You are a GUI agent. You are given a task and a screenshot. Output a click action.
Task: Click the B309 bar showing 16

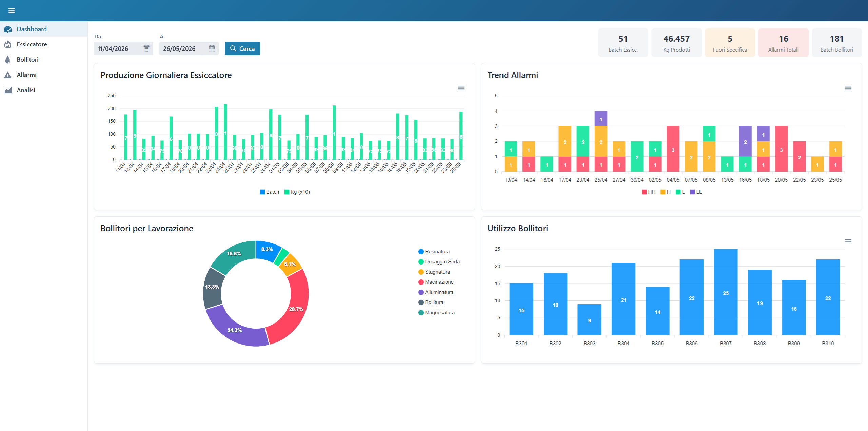tap(794, 308)
